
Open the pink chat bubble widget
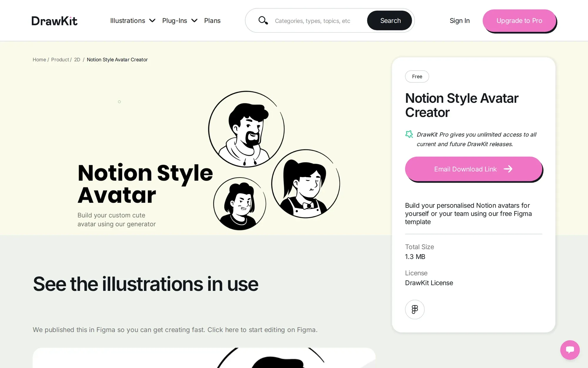570,350
